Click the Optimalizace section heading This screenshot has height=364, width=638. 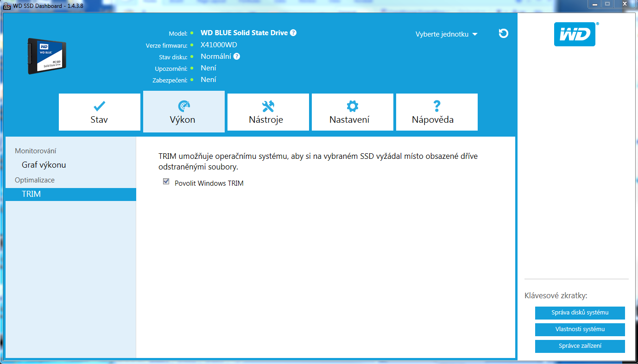click(x=35, y=180)
